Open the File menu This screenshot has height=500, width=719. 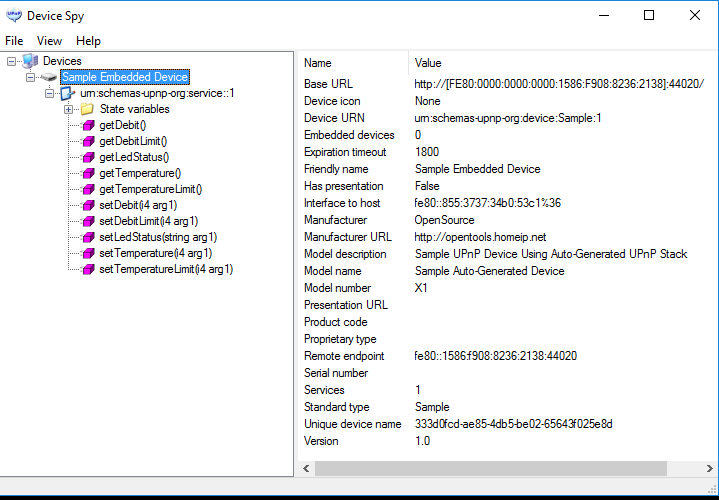click(14, 41)
